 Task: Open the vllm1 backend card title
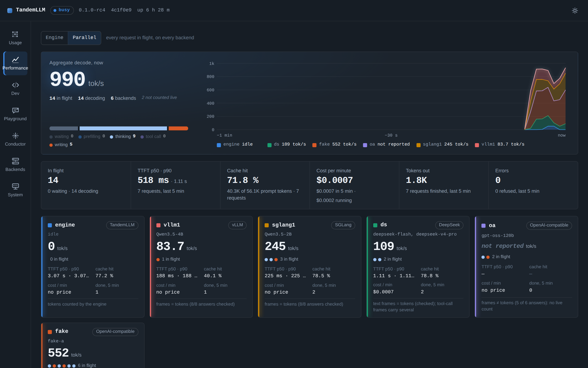tap(171, 225)
